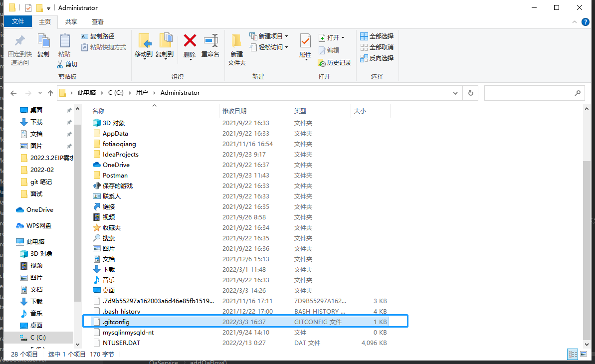
Task: Click the 历史记录 history icon
Action: [x=322, y=63]
